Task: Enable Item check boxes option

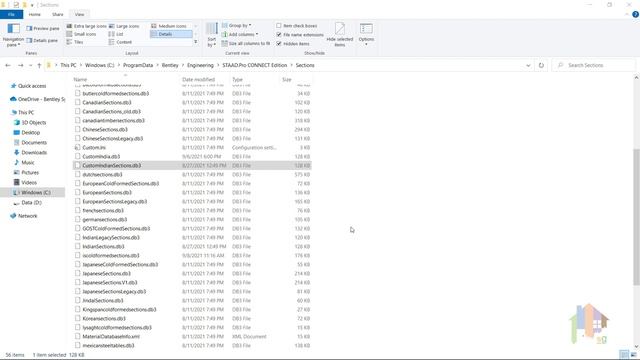Action: tap(279, 26)
